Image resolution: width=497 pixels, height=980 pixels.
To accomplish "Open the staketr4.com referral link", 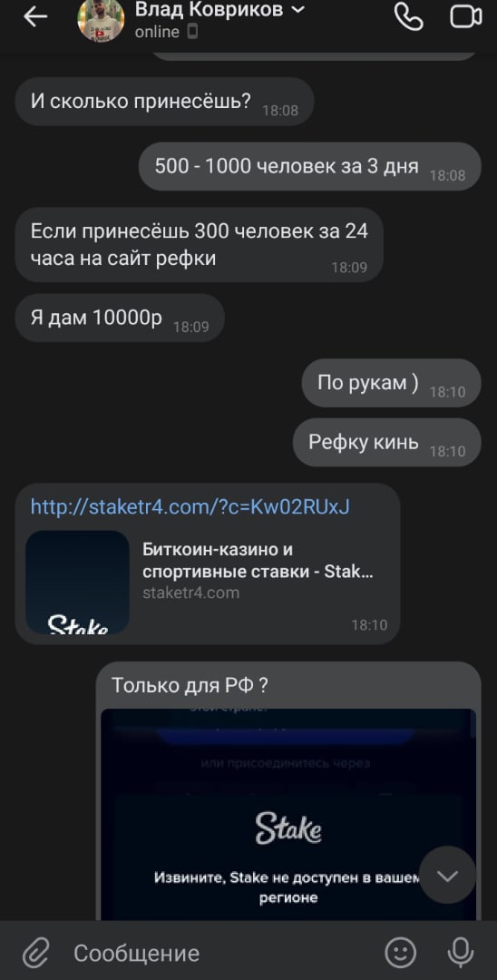I will 190,506.
